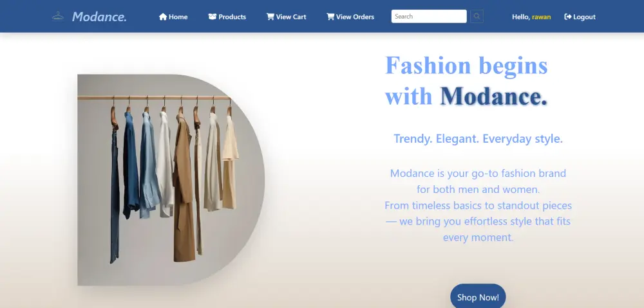644x308 pixels.
Task: Open the Modance. brand name link
Action: click(99, 17)
